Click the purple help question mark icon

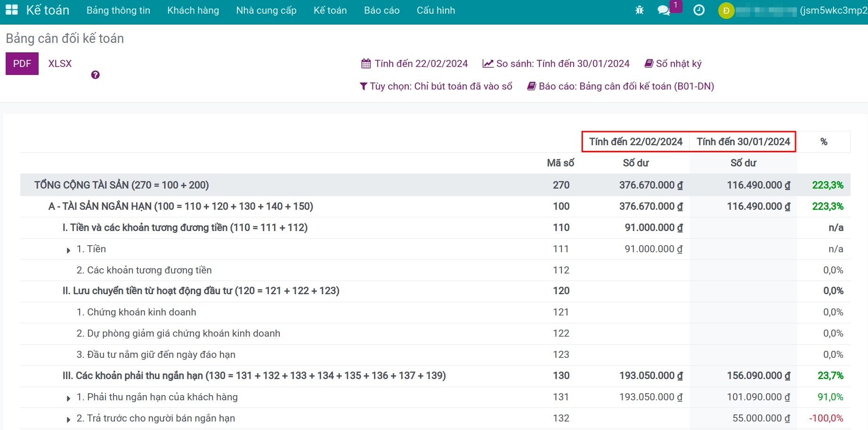pyautogui.click(x=95, y=75)
